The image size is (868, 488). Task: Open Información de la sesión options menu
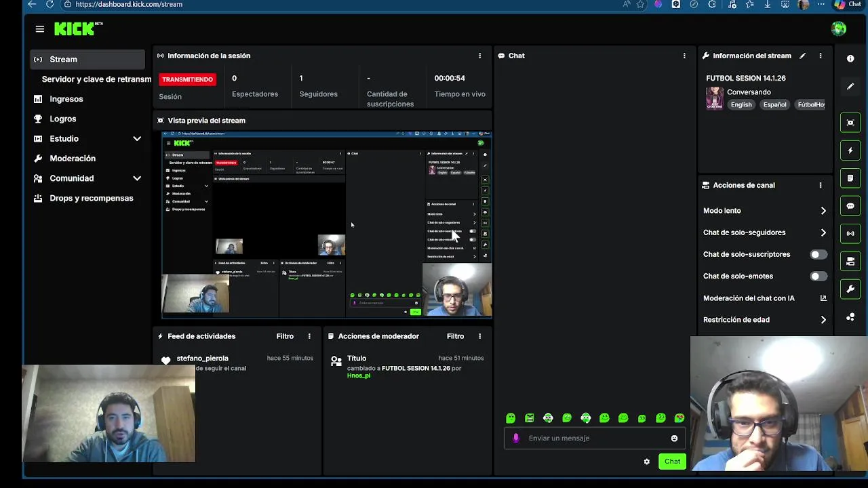[x=480, y=56]
